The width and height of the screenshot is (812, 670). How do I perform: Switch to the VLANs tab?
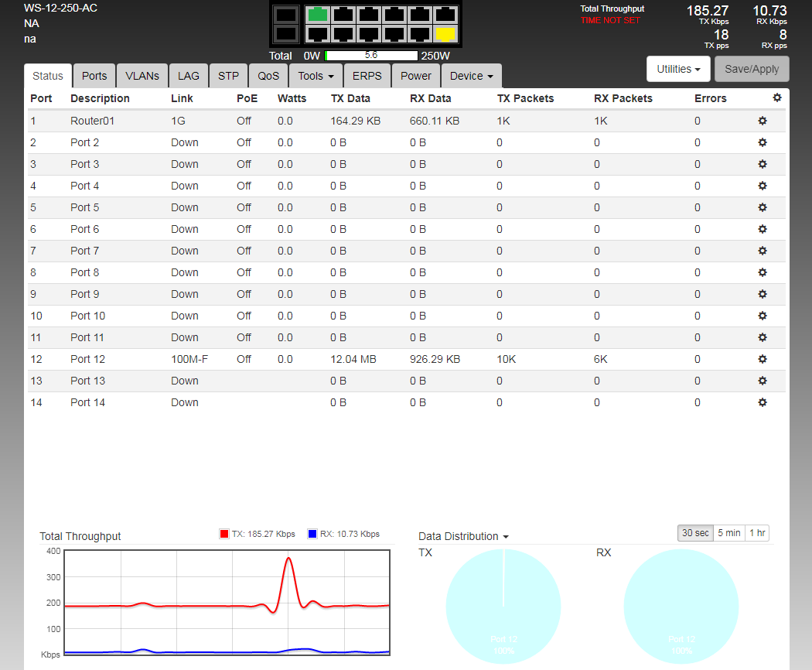coord(142,76)
